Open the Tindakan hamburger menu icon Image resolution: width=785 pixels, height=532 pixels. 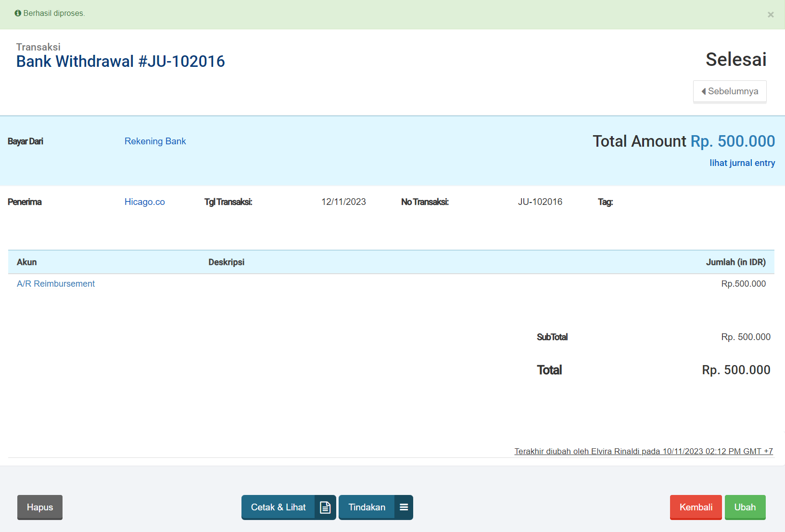click(x=404, y=507)
